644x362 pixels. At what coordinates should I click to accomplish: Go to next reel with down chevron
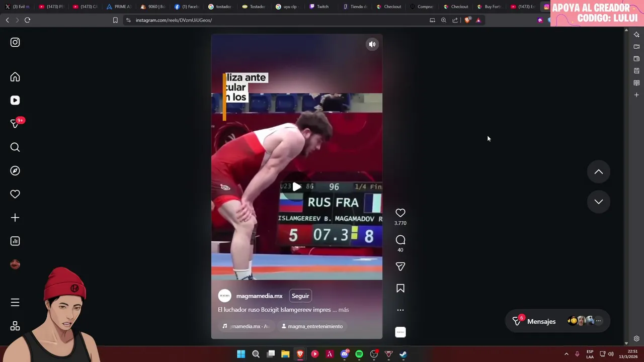(x=599, y=202)
